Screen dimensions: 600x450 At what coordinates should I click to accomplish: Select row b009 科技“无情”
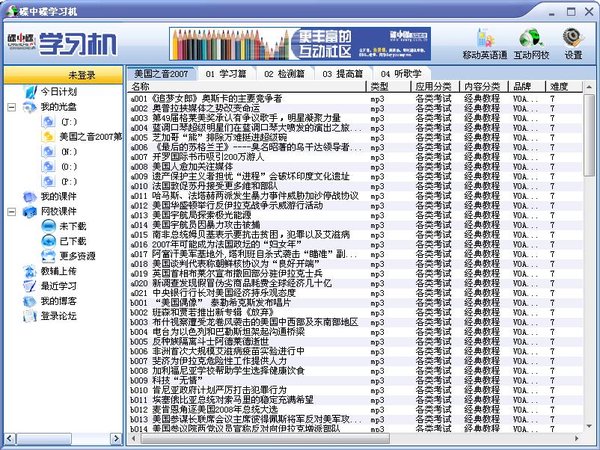coord(356,381)
